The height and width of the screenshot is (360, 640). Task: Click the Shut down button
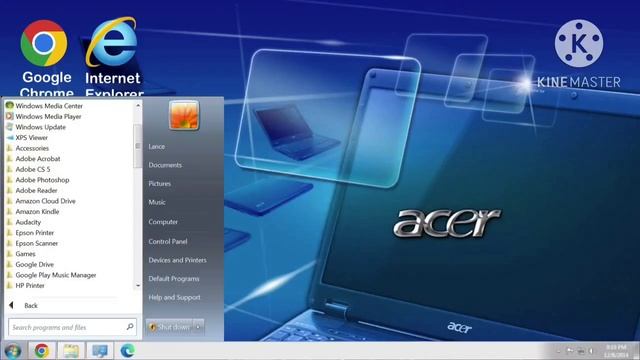click(x=169, y=327)
